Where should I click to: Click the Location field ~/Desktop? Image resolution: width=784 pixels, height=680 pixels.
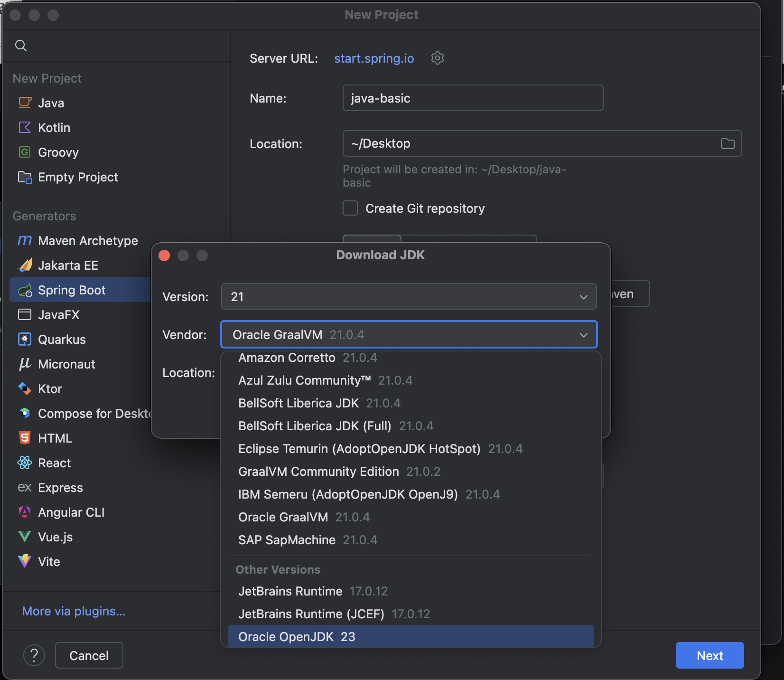coord(542,143)
